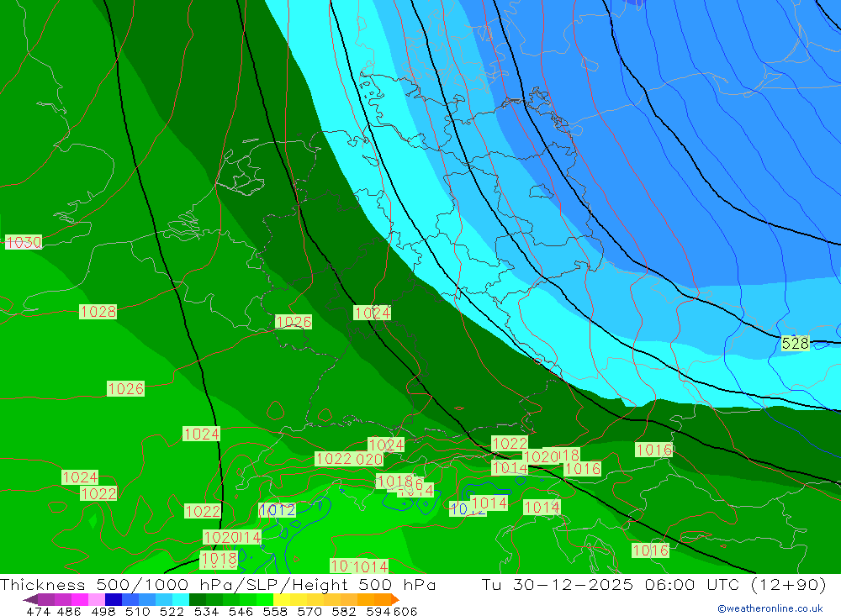Click the blue 1012 label near Spain

tap(278, 510)
